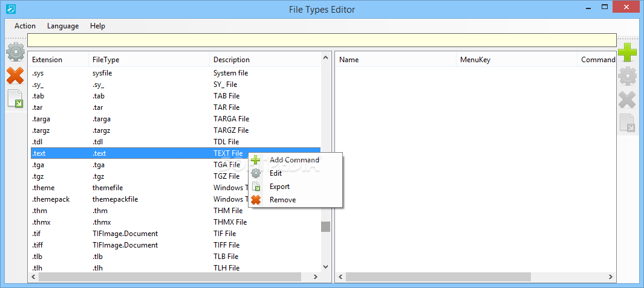
Task: Click the gray gear icon on right toolbar
Action: [627, 76]
